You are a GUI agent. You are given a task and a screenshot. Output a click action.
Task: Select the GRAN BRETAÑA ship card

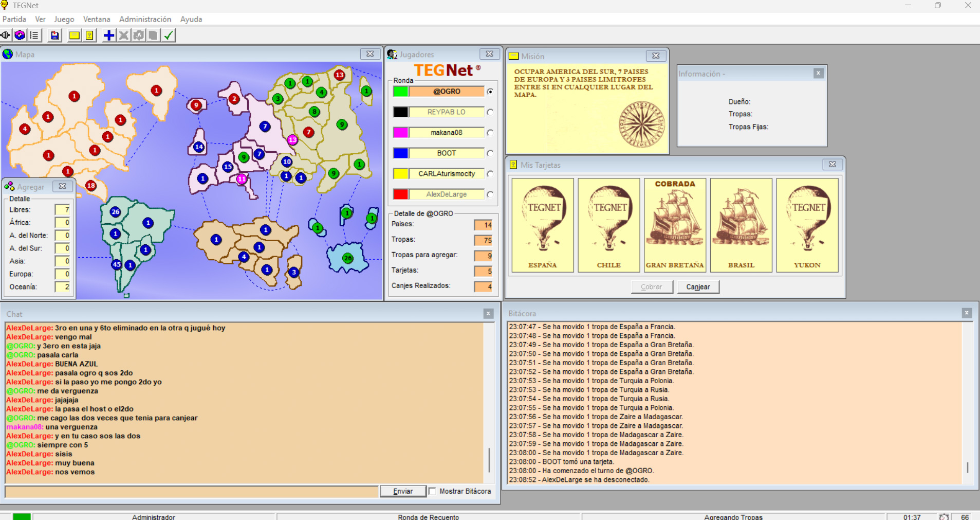click(x=675, y=225)
